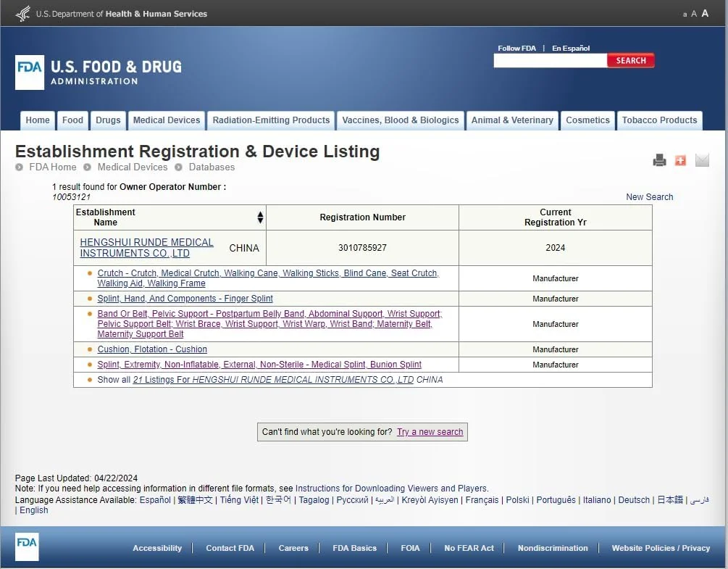728x569 pixels.
Task: Open the Medical Devices tab
Action: pos(167,120)
